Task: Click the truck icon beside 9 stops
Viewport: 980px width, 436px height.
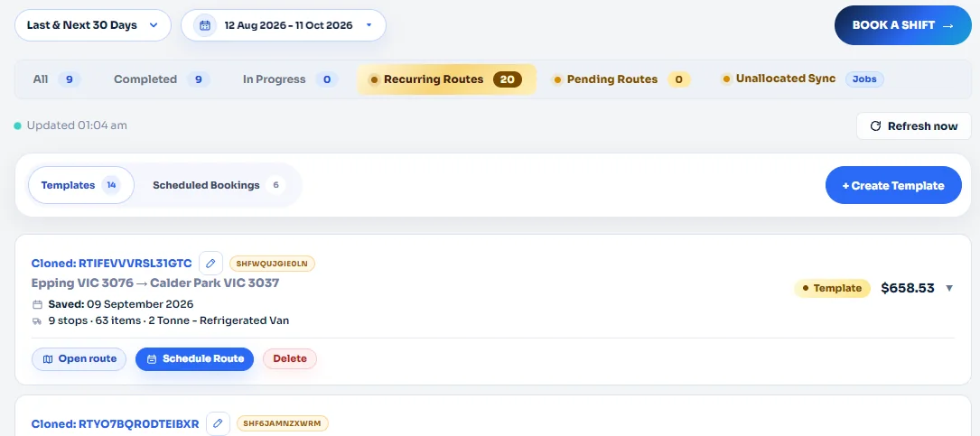Action: 38,321
